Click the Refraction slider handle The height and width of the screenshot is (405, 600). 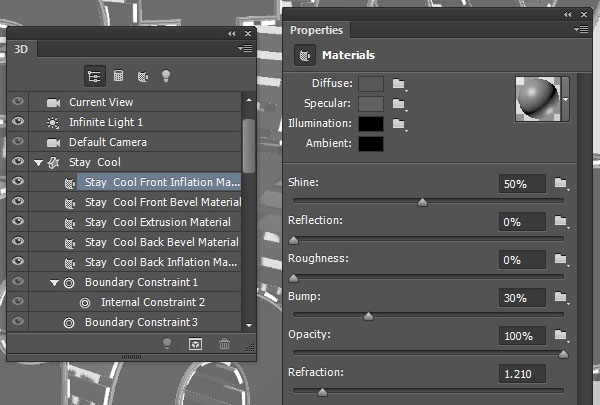(322, 392)
